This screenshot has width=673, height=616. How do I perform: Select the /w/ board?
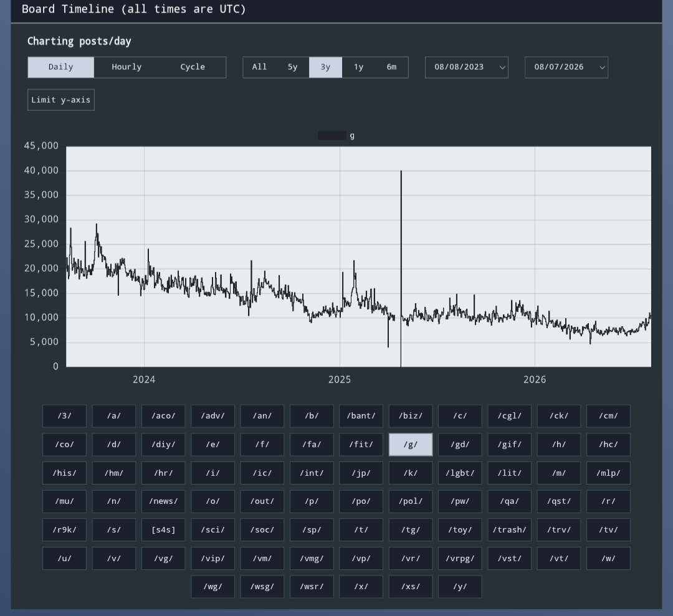tap(609, 559)
